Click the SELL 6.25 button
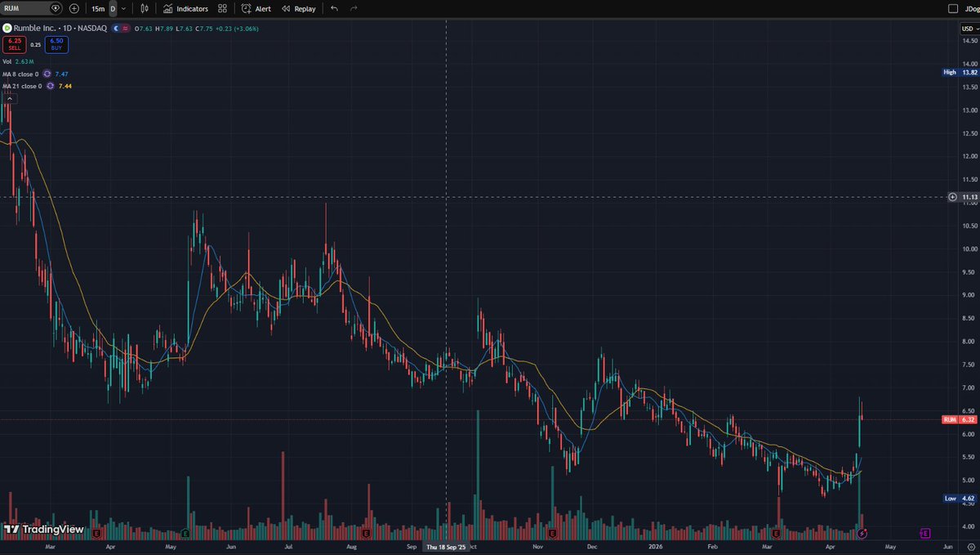The image size is (980, 555). point(15,46)
